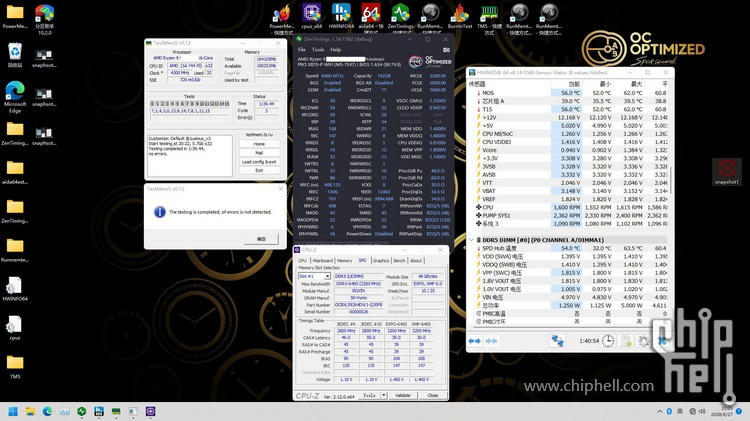This screenshot has height=421, width=750.
Task: Open snapshot1 icon on right desktop edge
Action: (727, 172)
